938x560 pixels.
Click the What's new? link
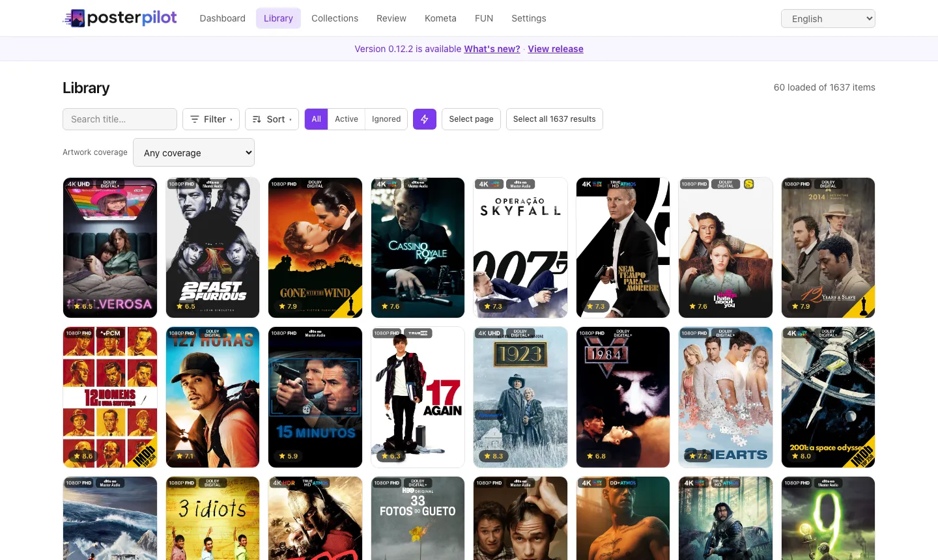(492, 49)
